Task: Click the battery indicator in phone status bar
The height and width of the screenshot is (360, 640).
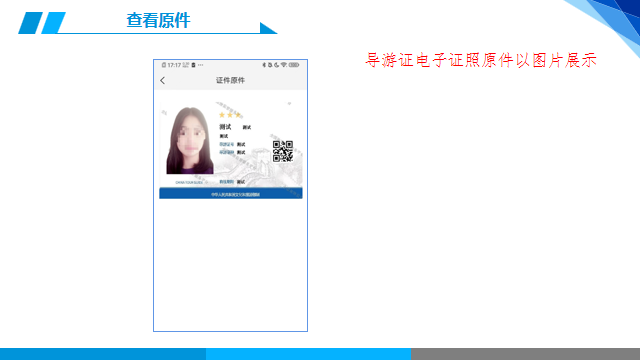Action: tap(294, 65)
